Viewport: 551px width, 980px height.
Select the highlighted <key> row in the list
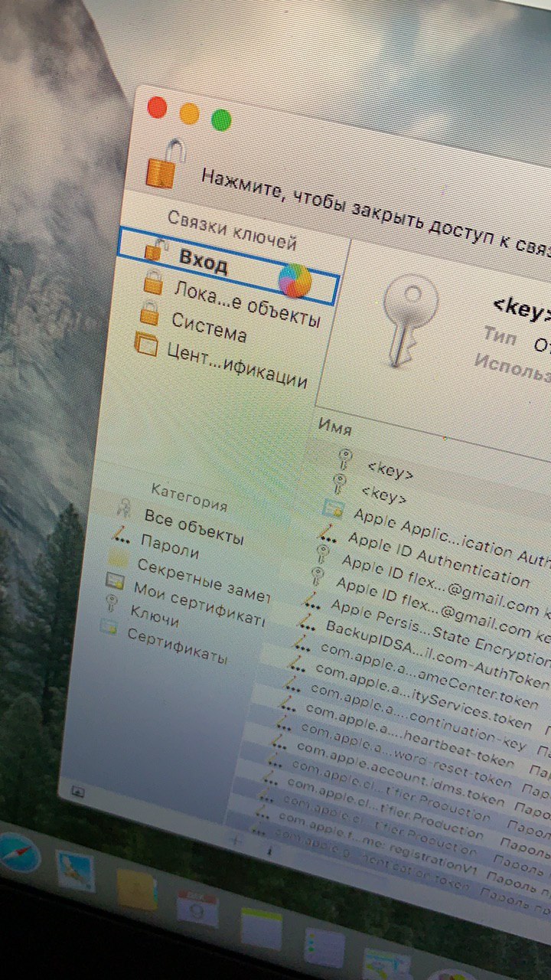(391, 470)
